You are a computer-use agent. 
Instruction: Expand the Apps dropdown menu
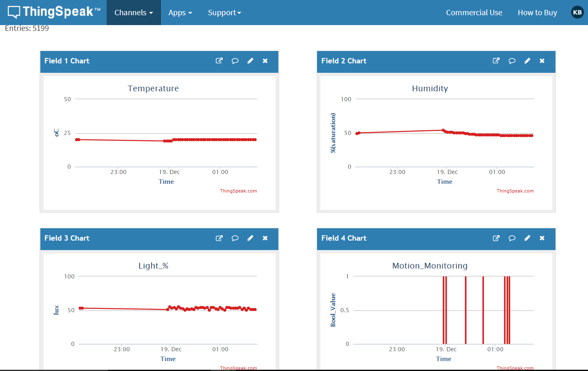coord(180,13)
